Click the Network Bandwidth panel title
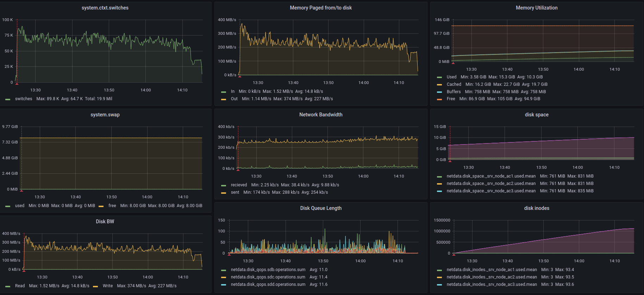Screen dimensions: 644x295 (x=320, y=115)
